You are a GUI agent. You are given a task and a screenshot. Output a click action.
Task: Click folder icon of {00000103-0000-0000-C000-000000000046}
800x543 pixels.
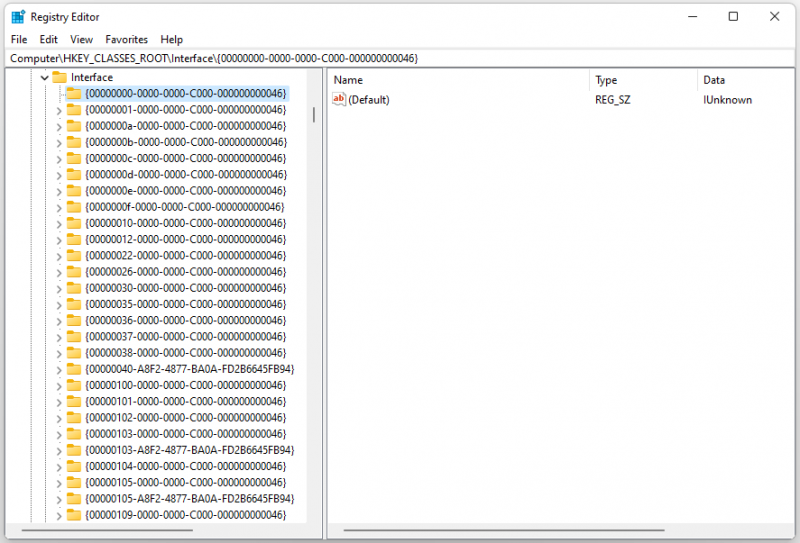74,434
